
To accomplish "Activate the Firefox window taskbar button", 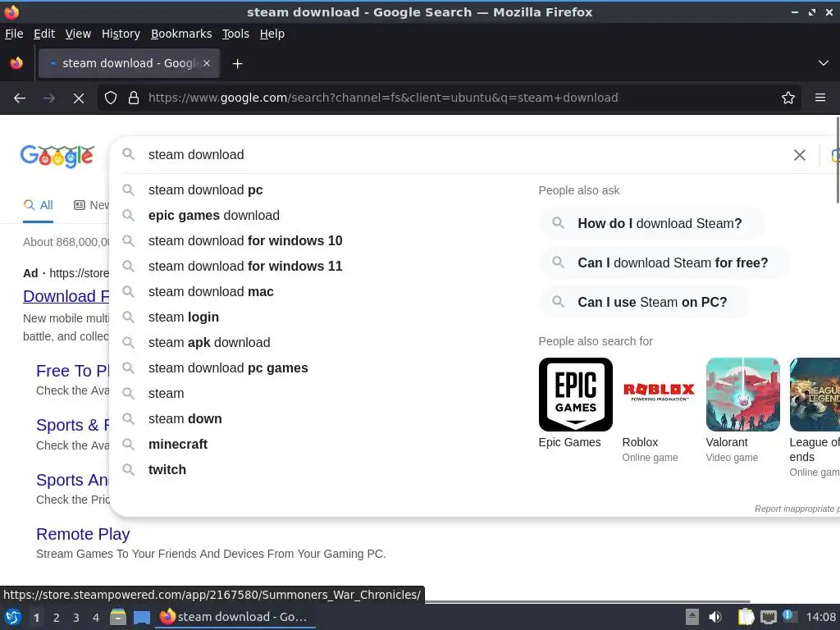I will click(235, 617).
